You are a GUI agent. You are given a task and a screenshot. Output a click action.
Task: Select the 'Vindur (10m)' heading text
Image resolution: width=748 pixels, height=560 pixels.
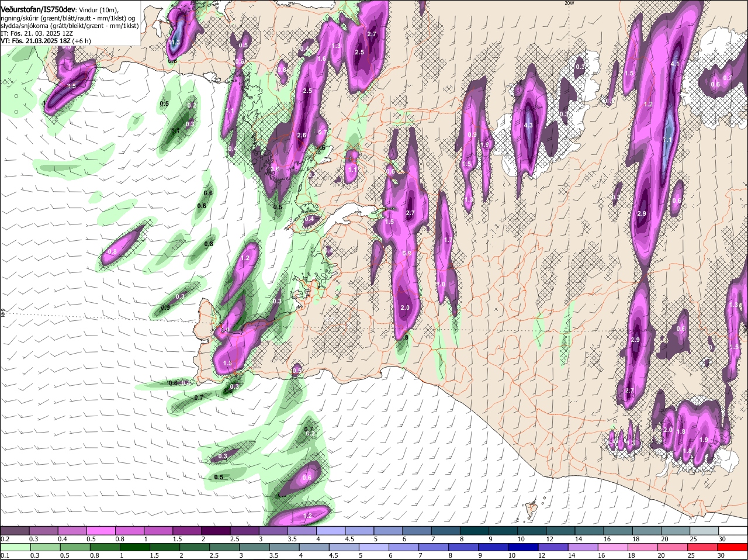click(99, 10)
